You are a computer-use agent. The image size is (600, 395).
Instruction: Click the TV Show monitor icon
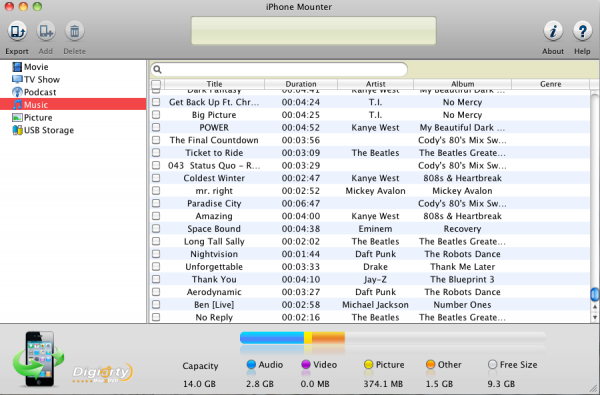[x=17, y=80]
